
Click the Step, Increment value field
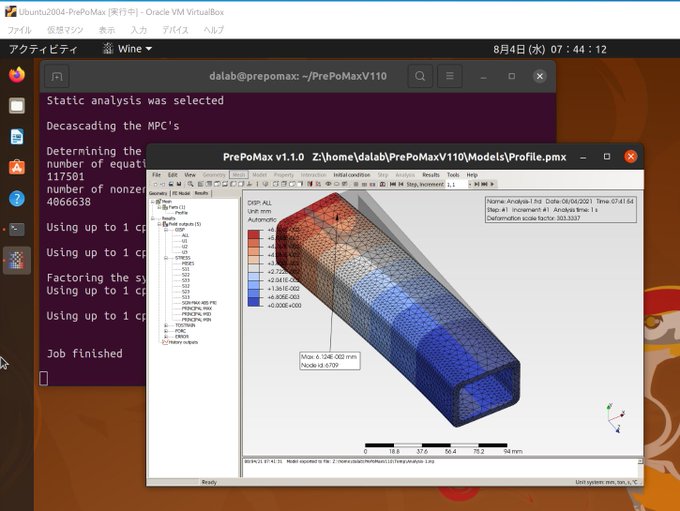(457, 184)
